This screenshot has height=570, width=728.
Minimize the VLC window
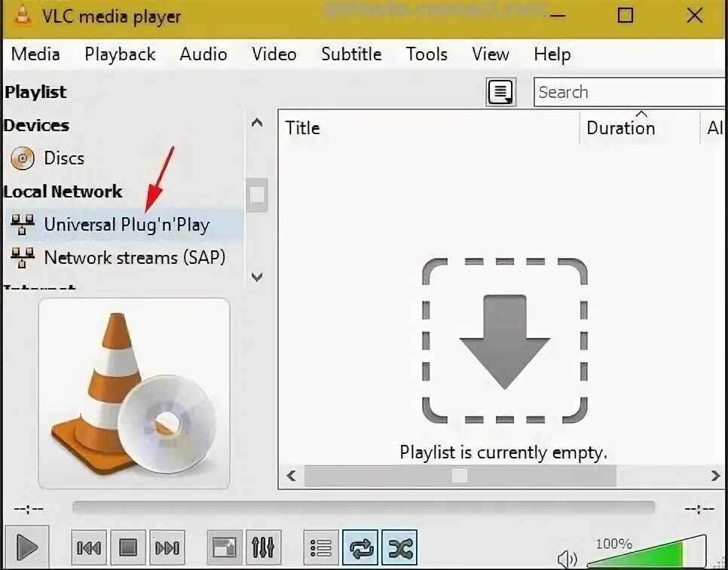click(557, 15)
